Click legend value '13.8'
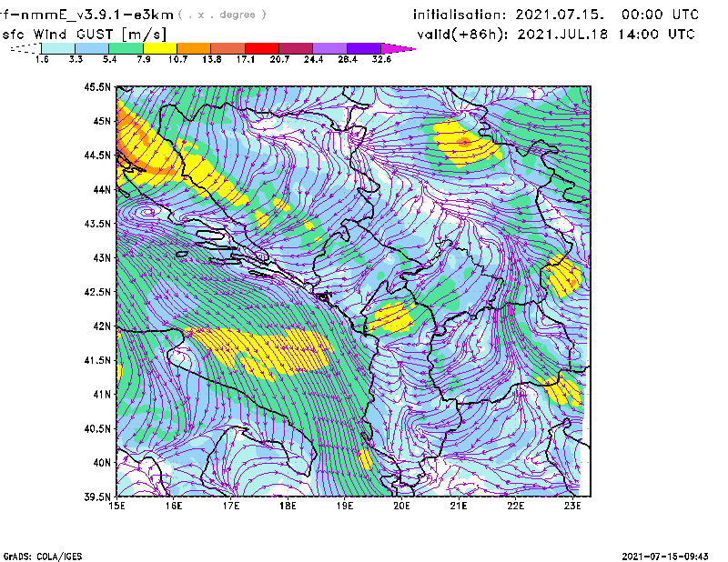The image size is (728, 562). [211, 59]
